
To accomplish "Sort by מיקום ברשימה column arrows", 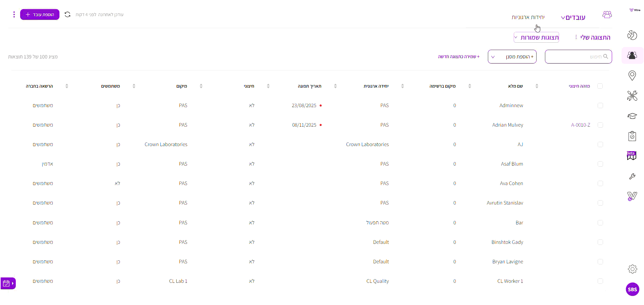I will pos(470,86).
